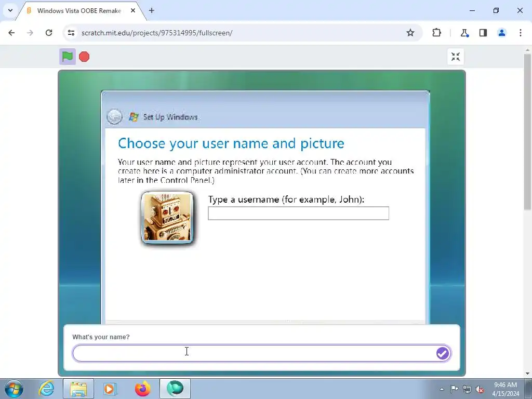Image resolution: width=532 pixels, height=399 pixels.
Task: Open the Chrome three-dot menu
Action: (521, 33)
